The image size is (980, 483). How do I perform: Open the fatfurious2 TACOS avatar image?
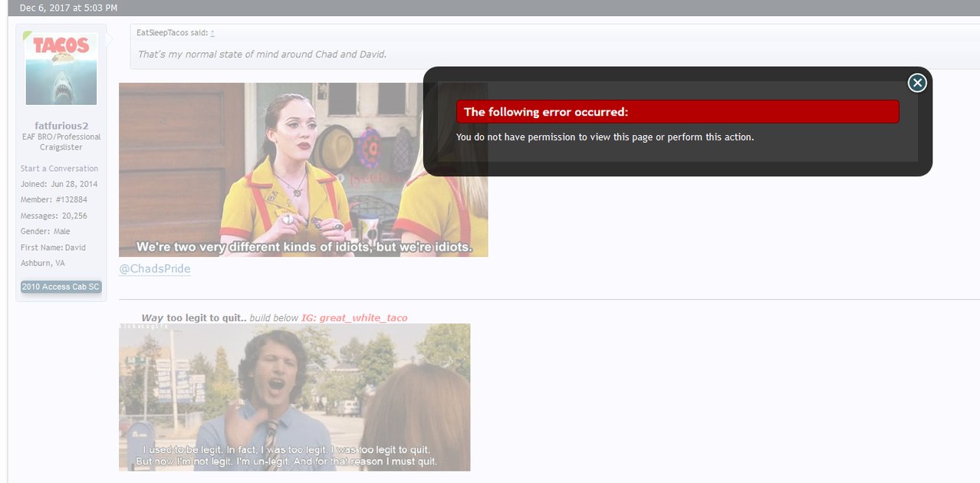point(61,68)
